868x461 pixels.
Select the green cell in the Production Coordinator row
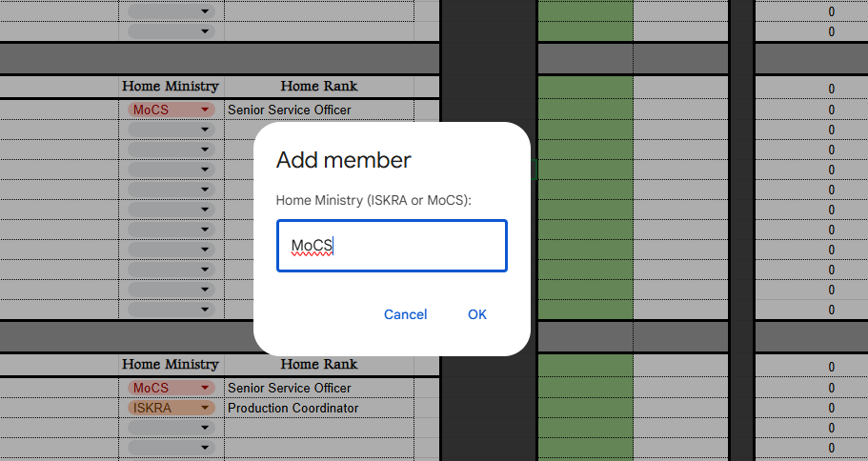585,408
